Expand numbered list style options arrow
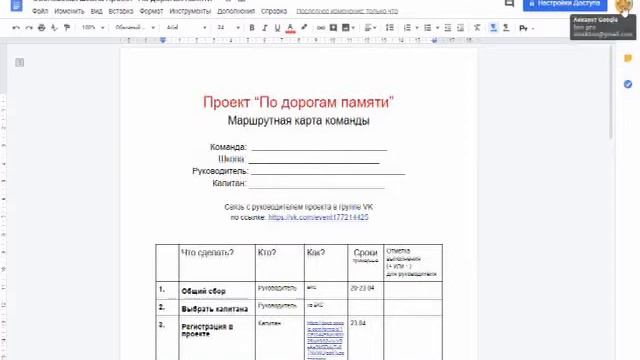Screen dimensions: 640x360 click(417, 28)
